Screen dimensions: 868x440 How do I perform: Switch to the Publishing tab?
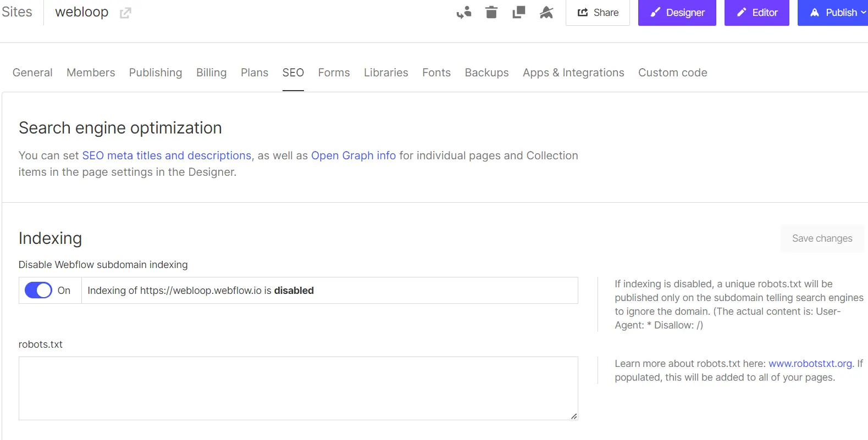pos(156,73)
